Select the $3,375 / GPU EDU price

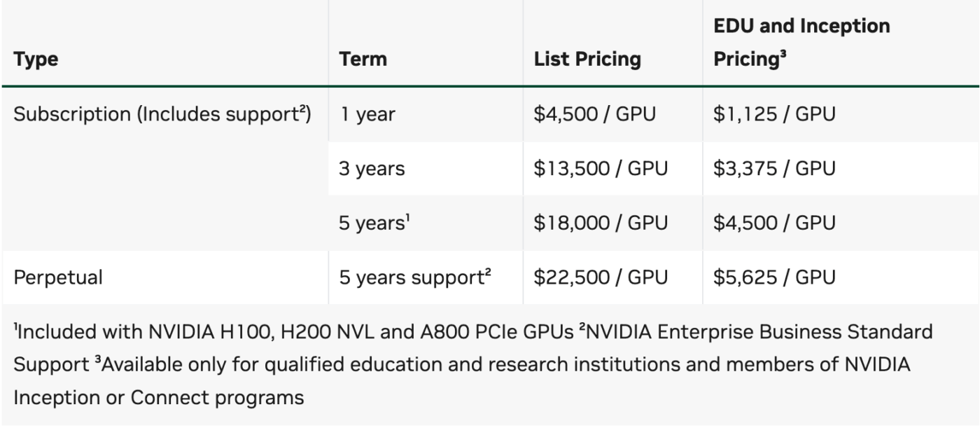coord(773,169)
